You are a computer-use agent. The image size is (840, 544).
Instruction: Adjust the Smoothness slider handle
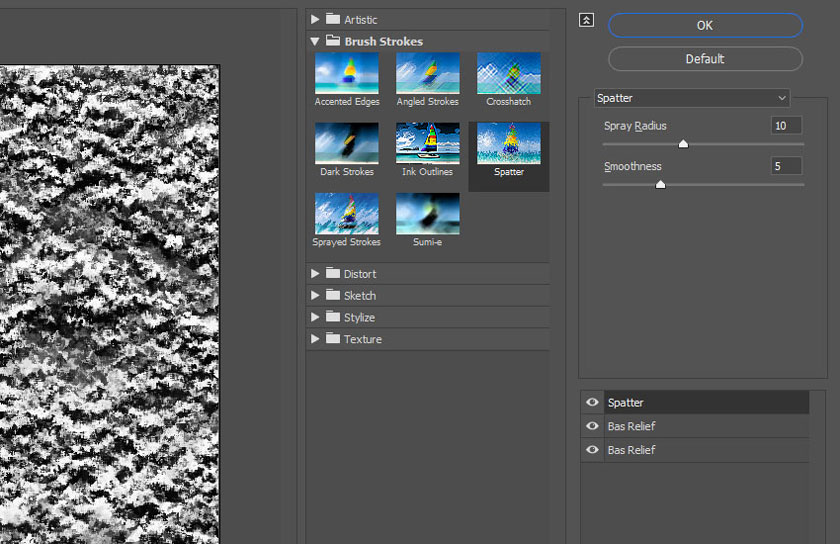[661, 184]
